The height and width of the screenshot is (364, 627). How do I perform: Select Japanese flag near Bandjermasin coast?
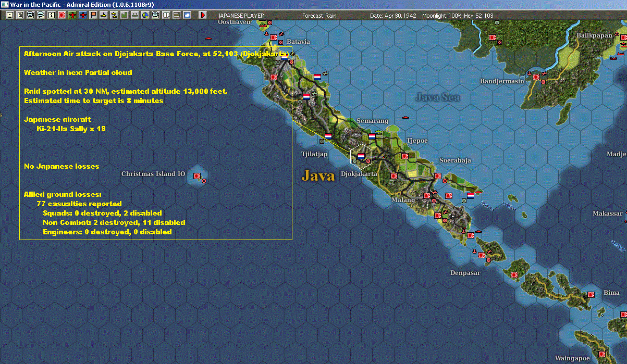click(536, 77)
